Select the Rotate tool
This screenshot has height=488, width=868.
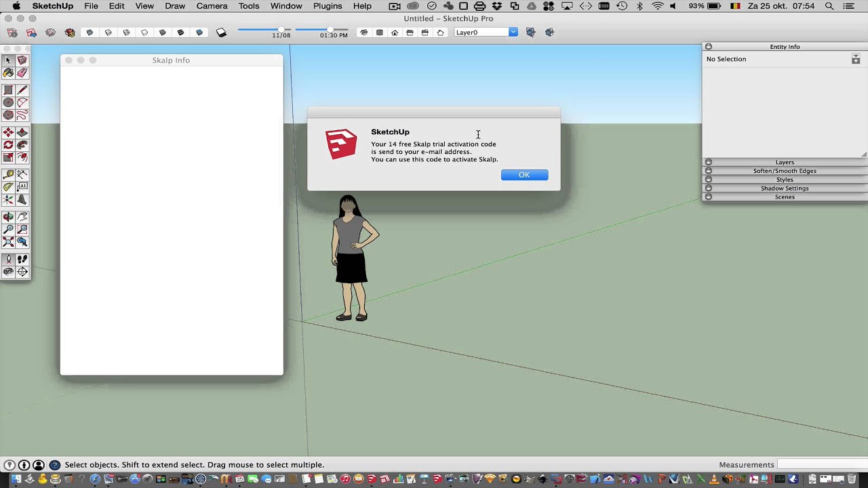8,144
